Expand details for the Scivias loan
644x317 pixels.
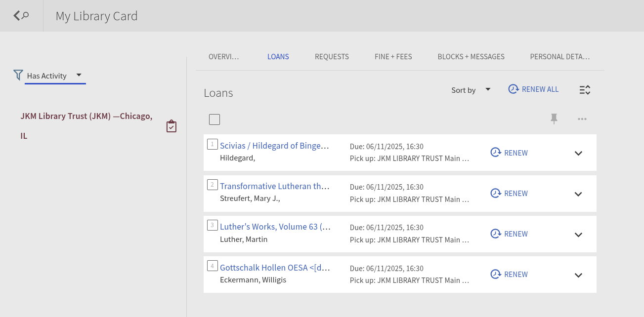[578, 153]
